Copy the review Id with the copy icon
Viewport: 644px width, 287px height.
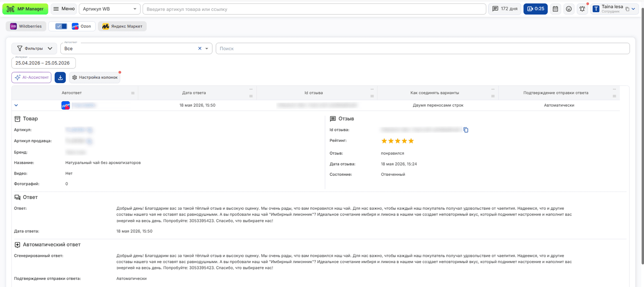[x=465, y=130]
